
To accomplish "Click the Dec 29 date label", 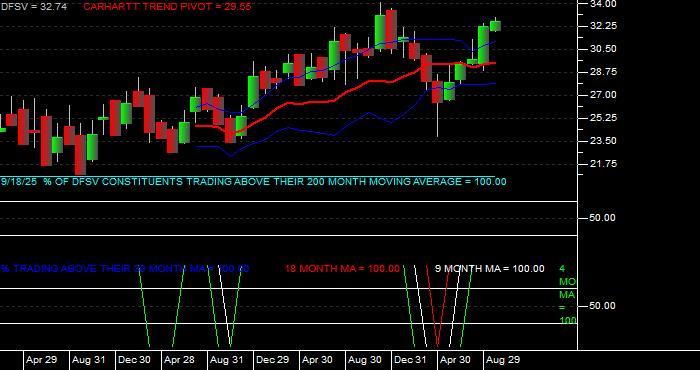I will (272, 360).
